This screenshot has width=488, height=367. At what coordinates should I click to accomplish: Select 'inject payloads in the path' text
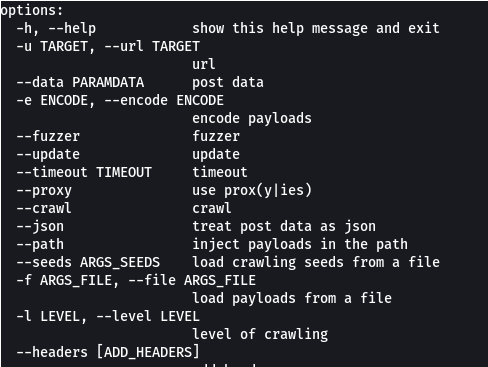(300, 245)
